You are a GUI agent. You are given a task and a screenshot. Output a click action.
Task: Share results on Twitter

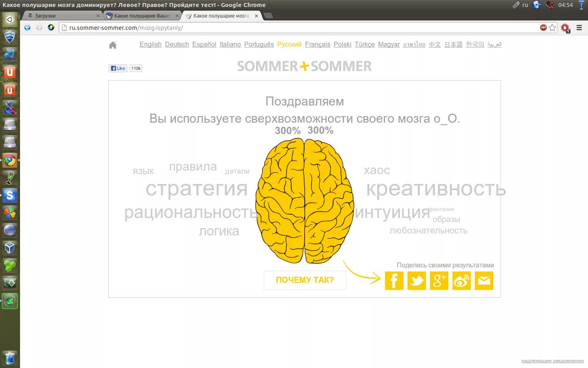click(x=416, y=280)
